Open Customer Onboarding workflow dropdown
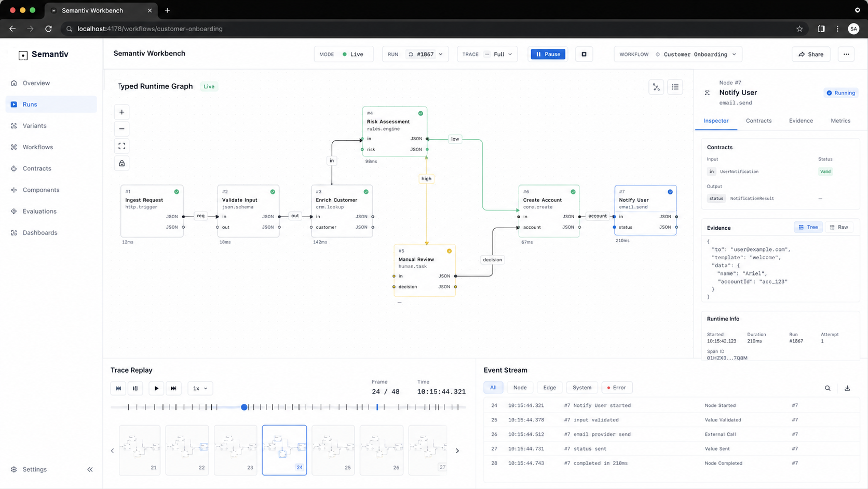Image resolution: width=868 pixels, height=489 pixels. coord(678,54)
